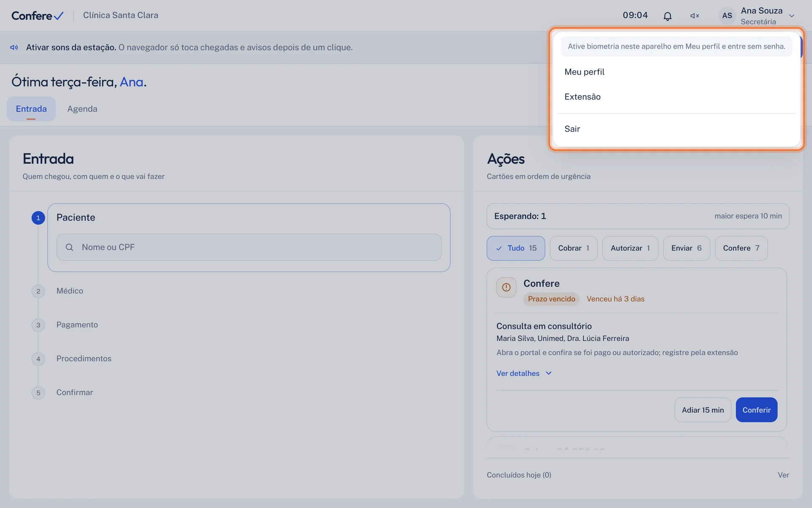Filter actions by Tudo 15
The width and height of the screenshot is (812, 508).
pyautogui.click(x=516, y=248)
